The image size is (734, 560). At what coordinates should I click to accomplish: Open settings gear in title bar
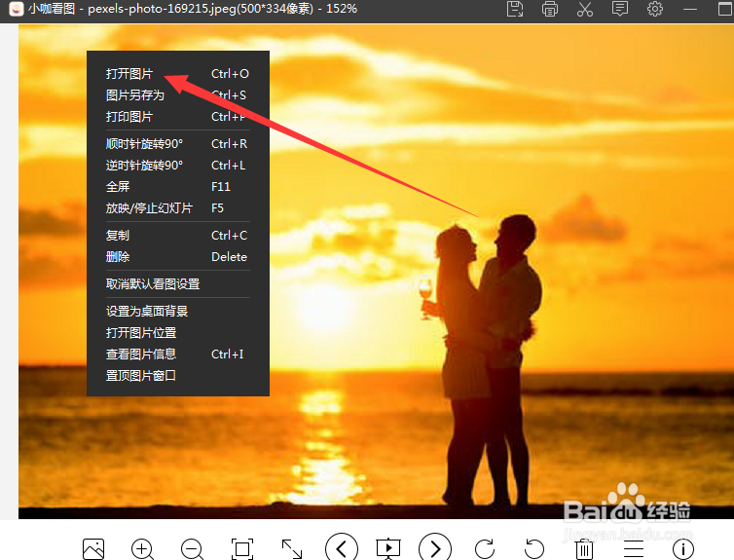[x=655, y=9]
